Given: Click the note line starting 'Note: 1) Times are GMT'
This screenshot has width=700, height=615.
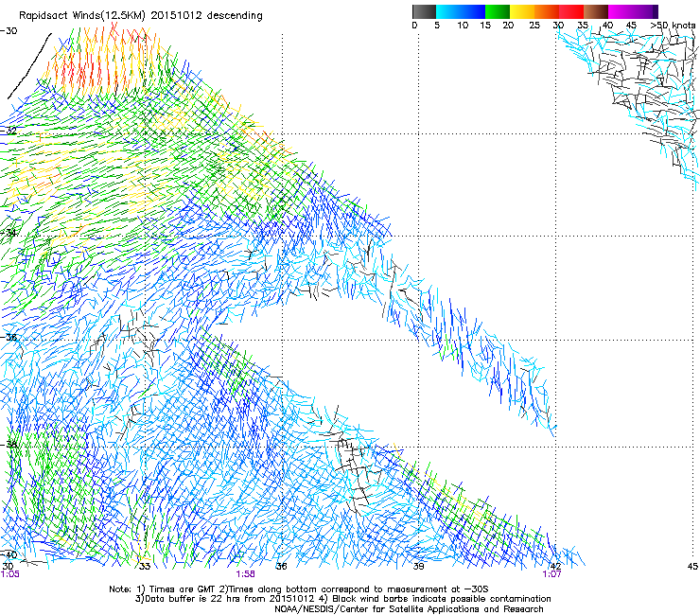Looking at the screenshot, I should pyautogui.click(x=299, y=589).
